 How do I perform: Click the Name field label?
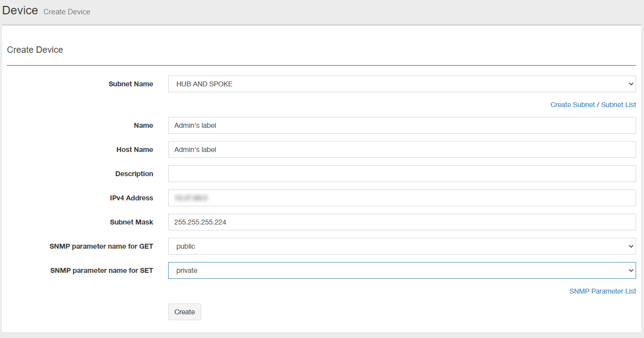pyautogui.click(x=143, y=125)
